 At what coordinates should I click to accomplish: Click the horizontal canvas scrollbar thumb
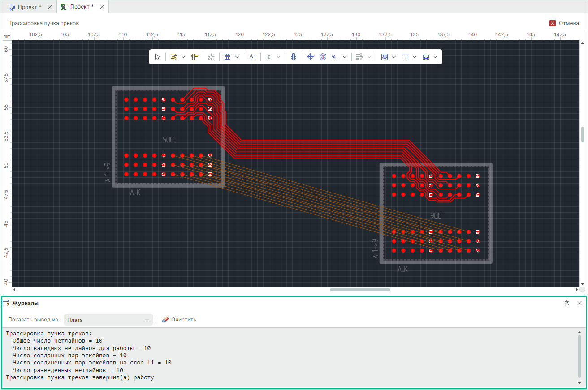coord(360,290)
